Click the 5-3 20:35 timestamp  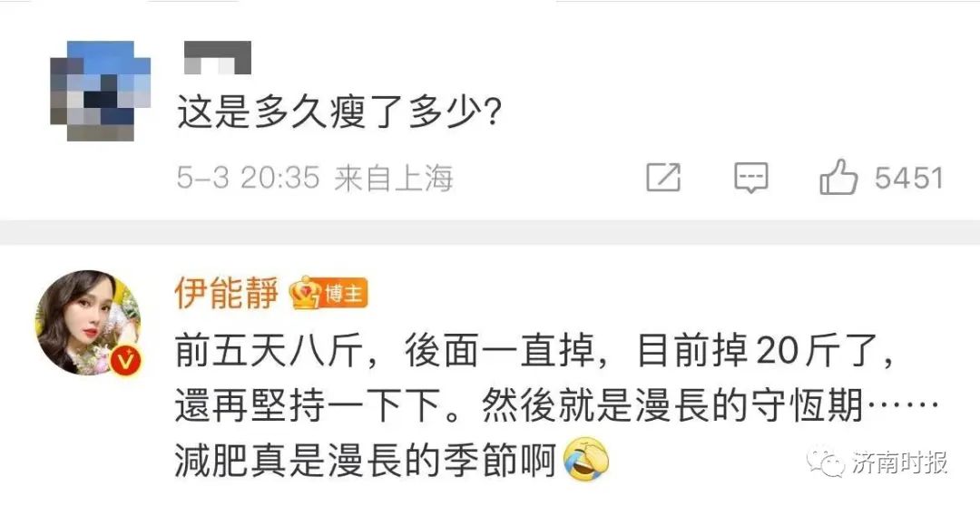248,179
